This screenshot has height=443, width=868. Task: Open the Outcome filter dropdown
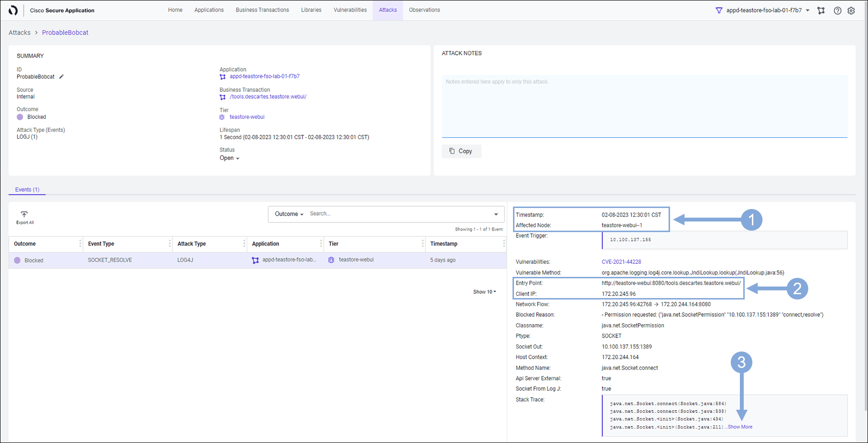(289, 214)
